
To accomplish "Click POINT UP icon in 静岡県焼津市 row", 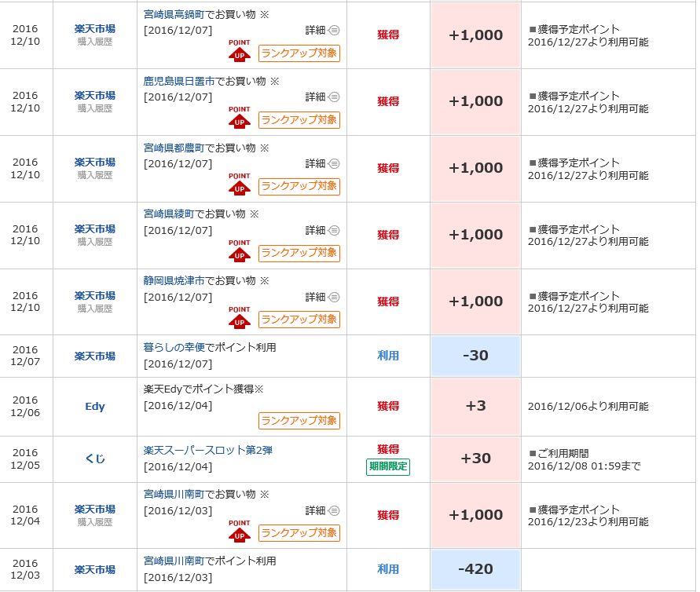I will 240,317.
